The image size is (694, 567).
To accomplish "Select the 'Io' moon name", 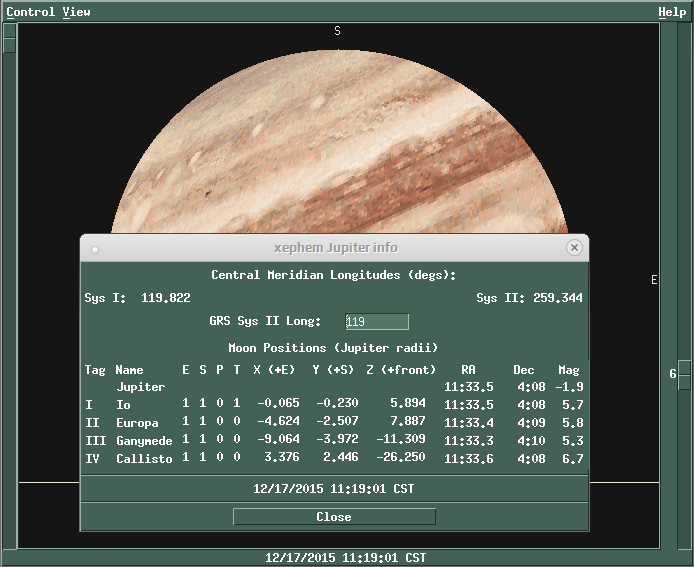I will pos(123,405).
